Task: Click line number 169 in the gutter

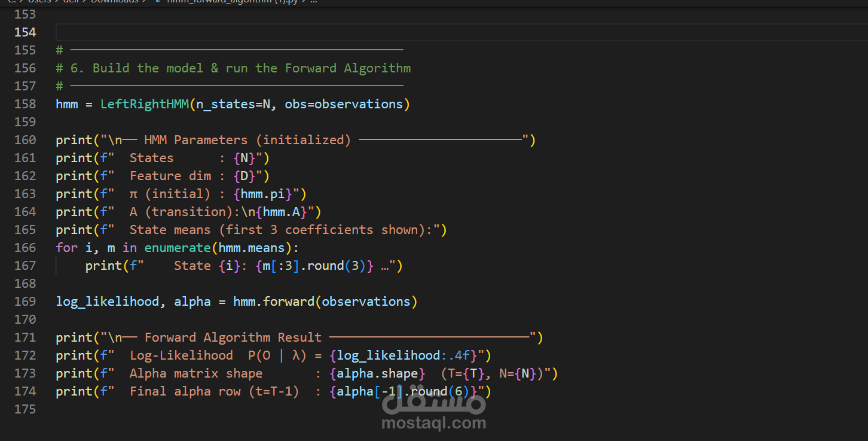Action: 25,302
